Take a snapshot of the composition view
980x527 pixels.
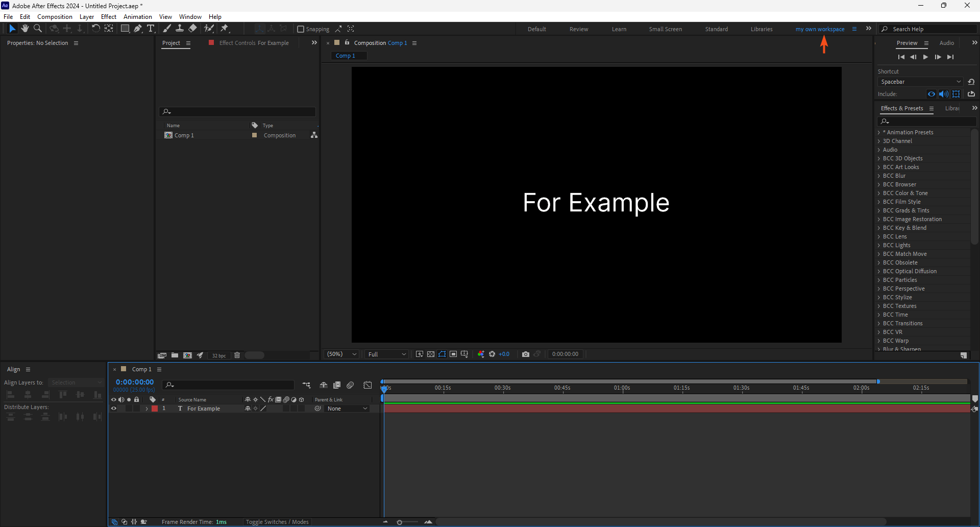pyautogui.click(x=525, y=354)
